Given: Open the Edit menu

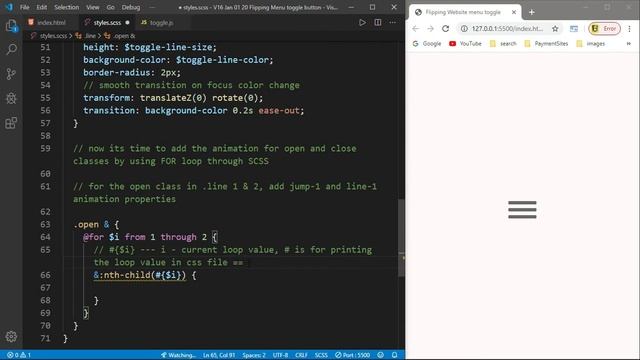Looking at the screenshot, I should tap(42, 7).
